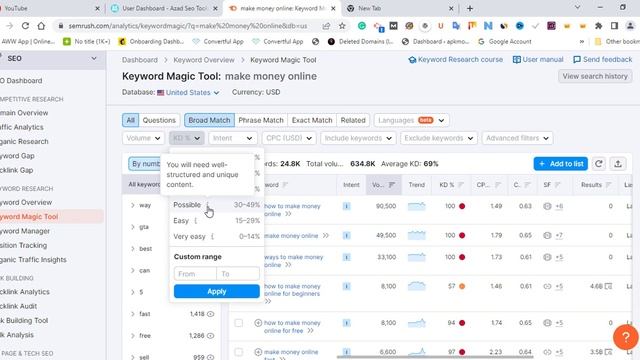Viewport: 640px width, 360px height.
Task: Select the All keywords tab
Action: coord(130,120)
